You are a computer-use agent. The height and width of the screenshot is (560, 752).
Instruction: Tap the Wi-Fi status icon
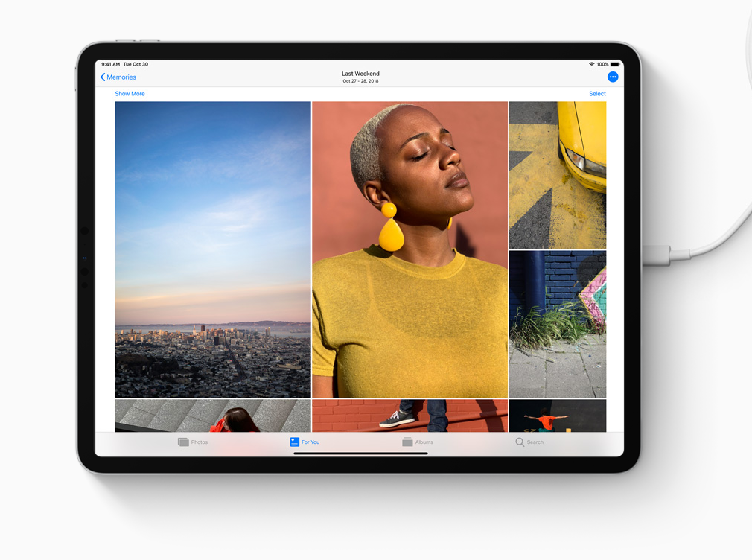click(x=592, y=64)
